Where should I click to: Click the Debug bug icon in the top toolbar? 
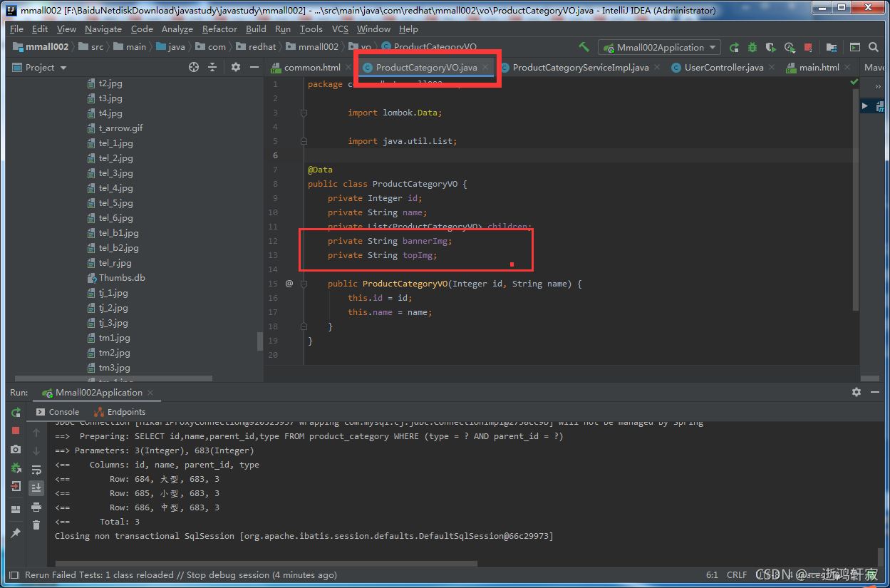point(752,48)
